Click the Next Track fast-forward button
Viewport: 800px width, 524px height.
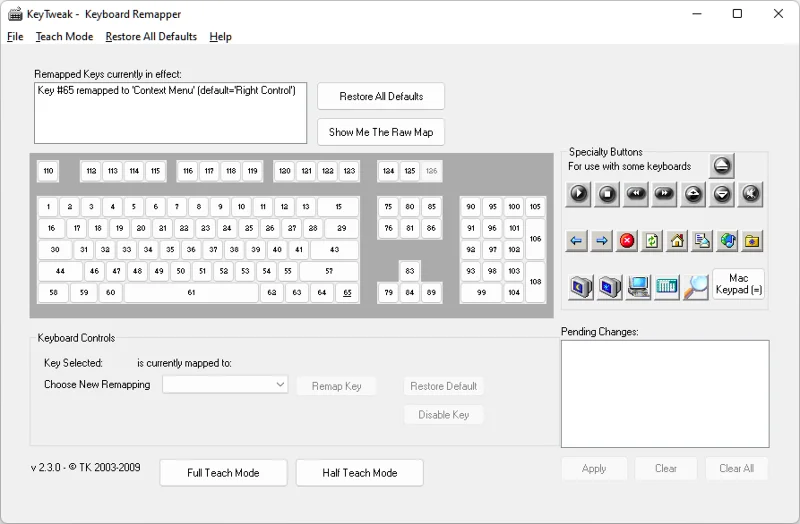pyautogui.click(x=664, y=194)
